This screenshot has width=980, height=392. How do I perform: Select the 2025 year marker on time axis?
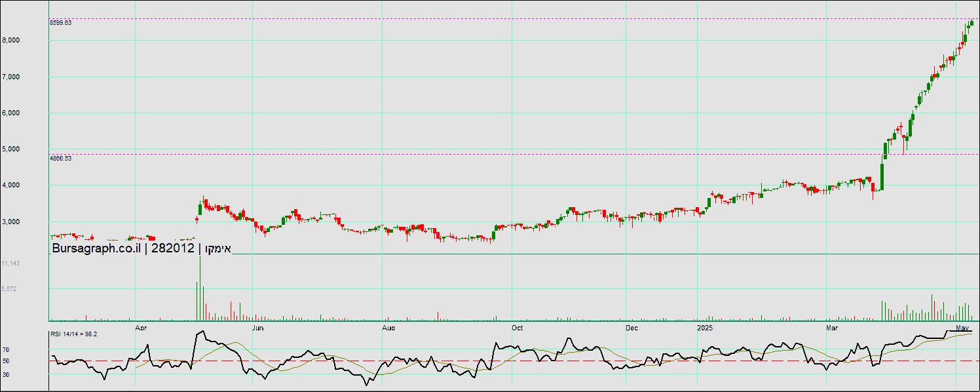705,326
